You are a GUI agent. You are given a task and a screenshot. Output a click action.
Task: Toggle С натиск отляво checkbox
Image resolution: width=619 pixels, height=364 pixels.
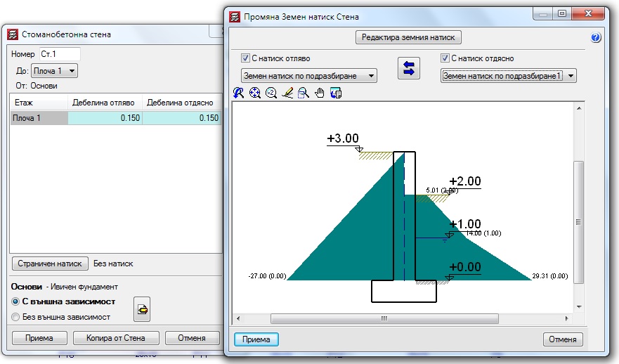pyautogui.click(x=245, y=58)
